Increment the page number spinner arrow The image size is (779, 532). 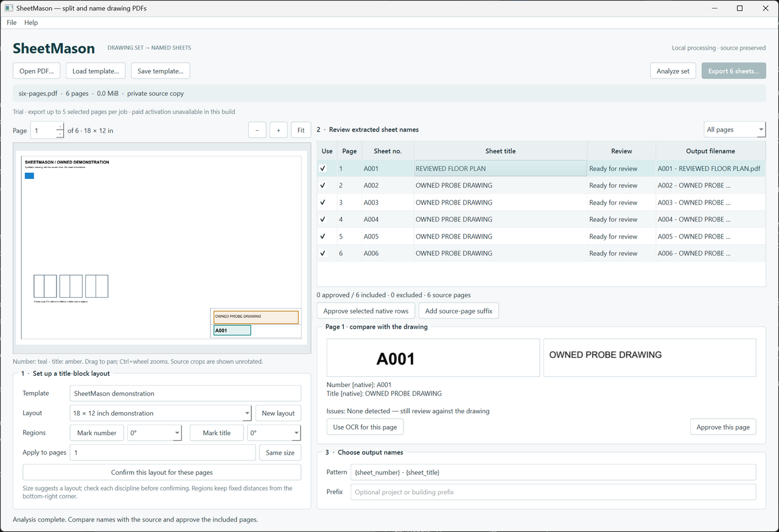60,127
